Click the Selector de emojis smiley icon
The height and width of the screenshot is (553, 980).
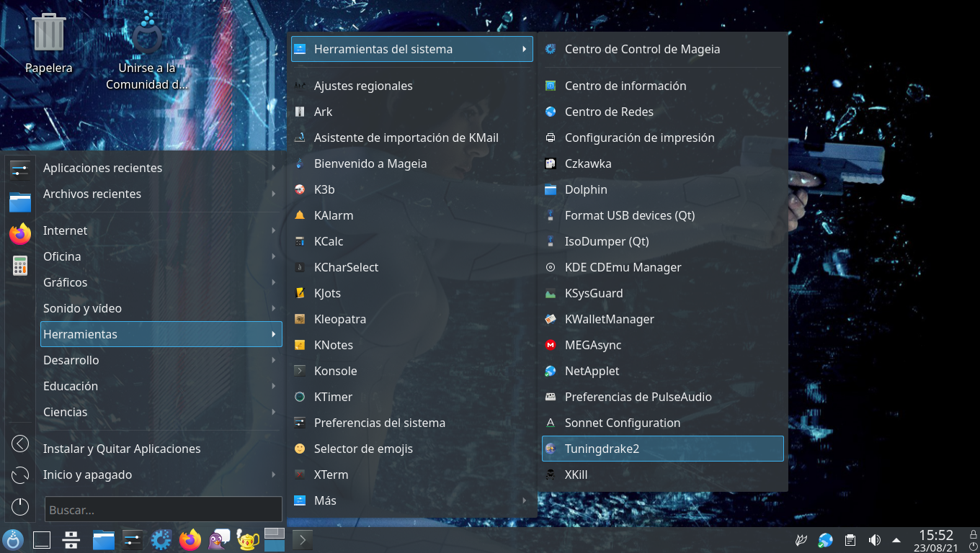click(300, 449)
